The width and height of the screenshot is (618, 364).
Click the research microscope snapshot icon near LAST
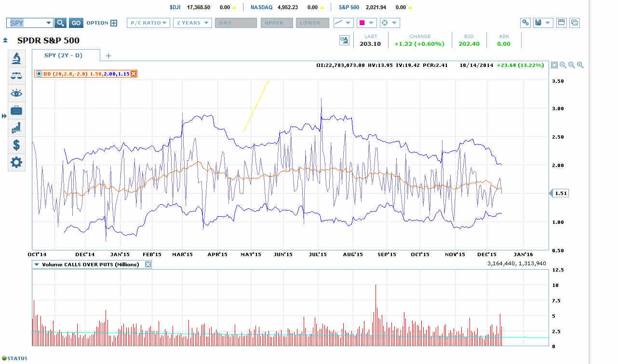pos(344,40)
